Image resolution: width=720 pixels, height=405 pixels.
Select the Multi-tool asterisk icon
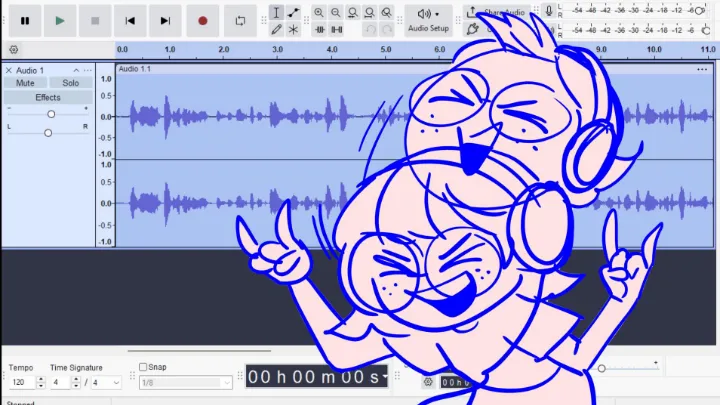click(293, 30)
